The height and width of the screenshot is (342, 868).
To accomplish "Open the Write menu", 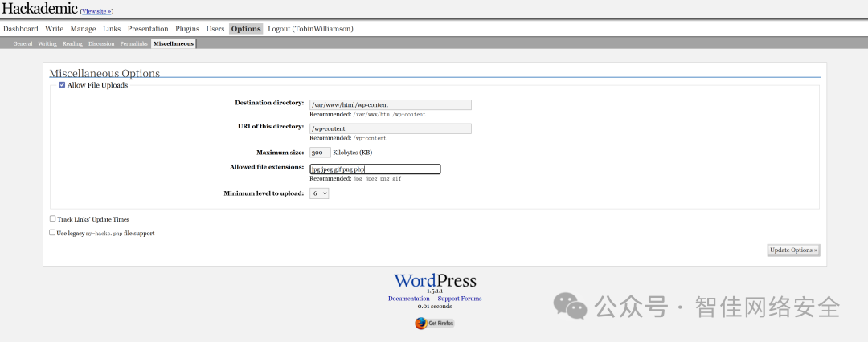I will pyautogui.click(x=55, y=29).
